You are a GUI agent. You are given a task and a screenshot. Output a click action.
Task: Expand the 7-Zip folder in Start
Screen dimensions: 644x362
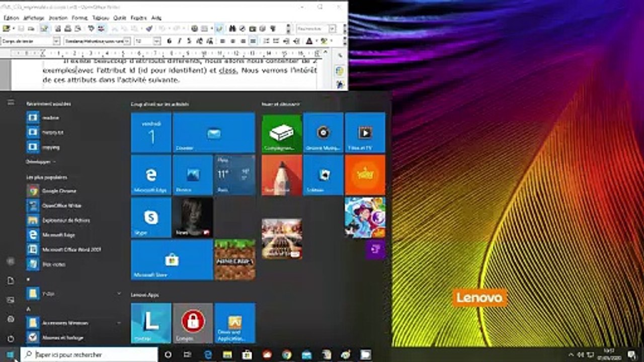point(74,293)
